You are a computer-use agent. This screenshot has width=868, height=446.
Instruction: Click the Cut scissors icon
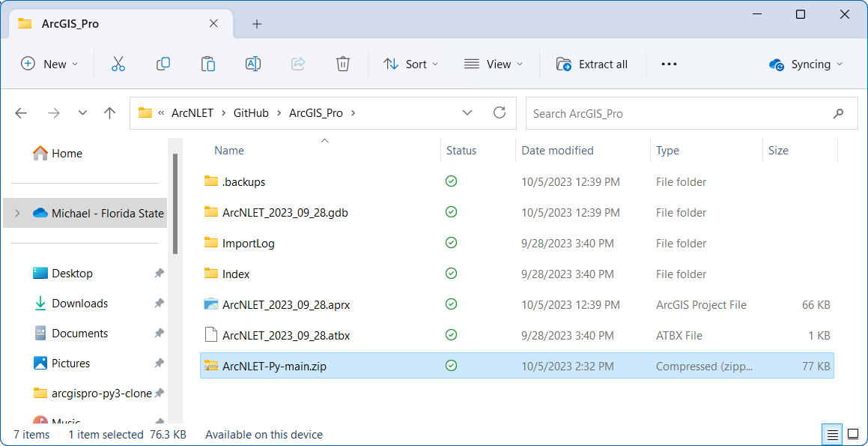(118, 64)
